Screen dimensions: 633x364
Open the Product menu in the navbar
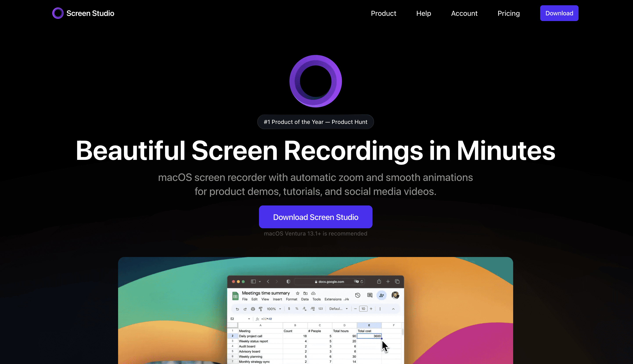pyautogui.click(x=383, y=13)
